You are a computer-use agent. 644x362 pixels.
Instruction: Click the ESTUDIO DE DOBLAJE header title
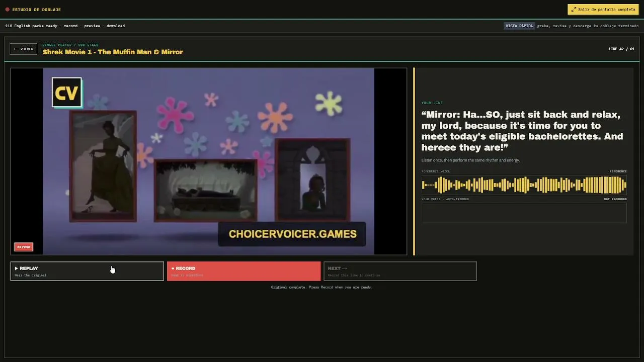tap(37, 10)
